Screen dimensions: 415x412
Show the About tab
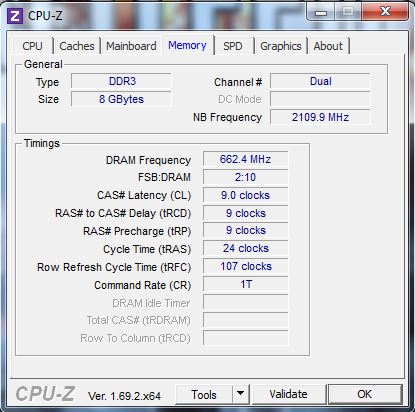point(328,46)
